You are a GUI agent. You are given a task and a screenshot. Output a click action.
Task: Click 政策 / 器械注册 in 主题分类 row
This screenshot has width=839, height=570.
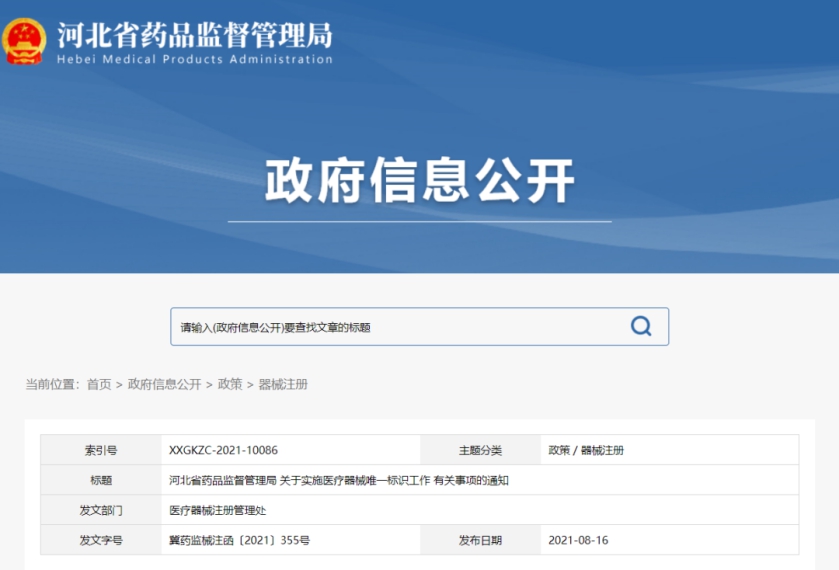(586, 450)
